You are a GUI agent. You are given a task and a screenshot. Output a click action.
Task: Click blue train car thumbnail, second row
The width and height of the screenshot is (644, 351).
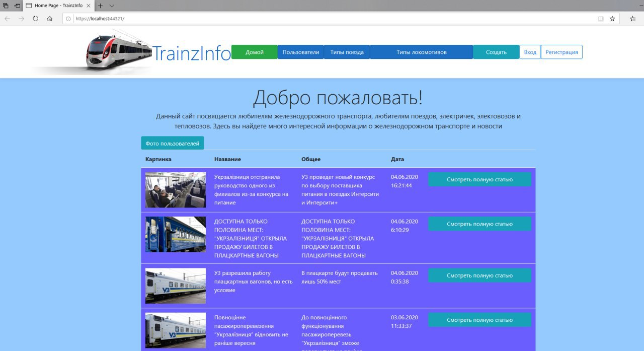[x=176, y=234]
